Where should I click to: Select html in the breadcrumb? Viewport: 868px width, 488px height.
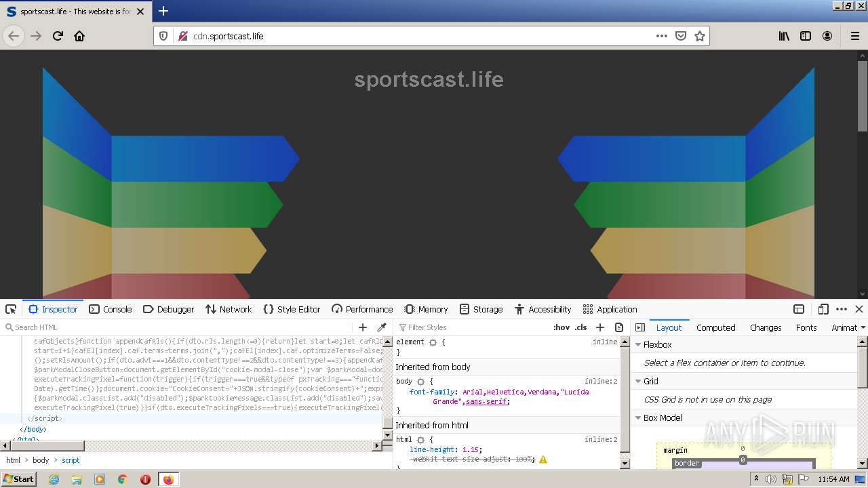click(14, 460)
